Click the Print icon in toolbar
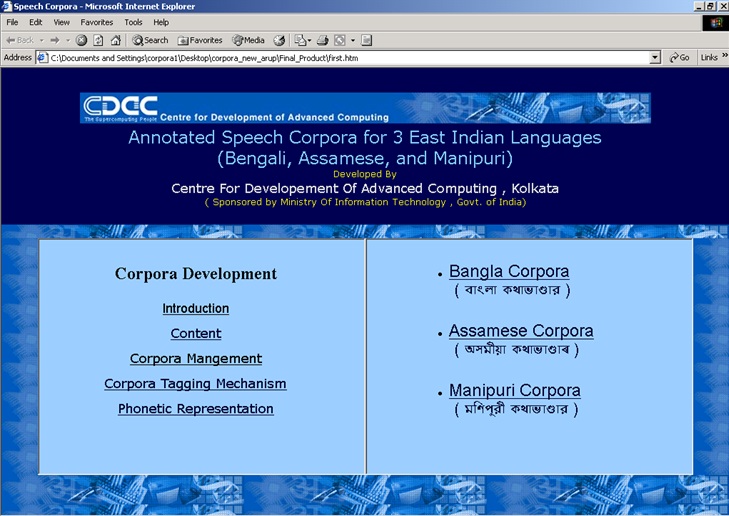 (323, 40)
